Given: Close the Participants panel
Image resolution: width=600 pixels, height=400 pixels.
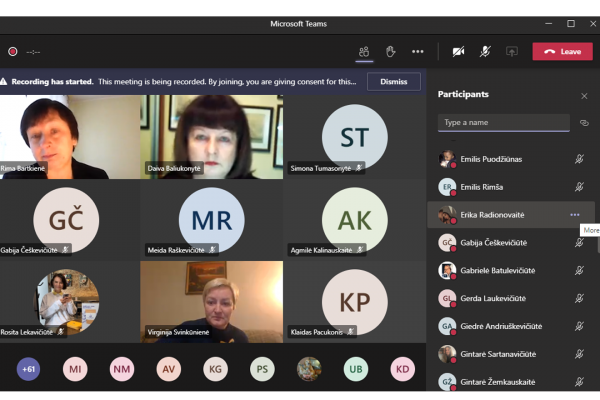Looking at the screenshot, I should tap(584, 96).
